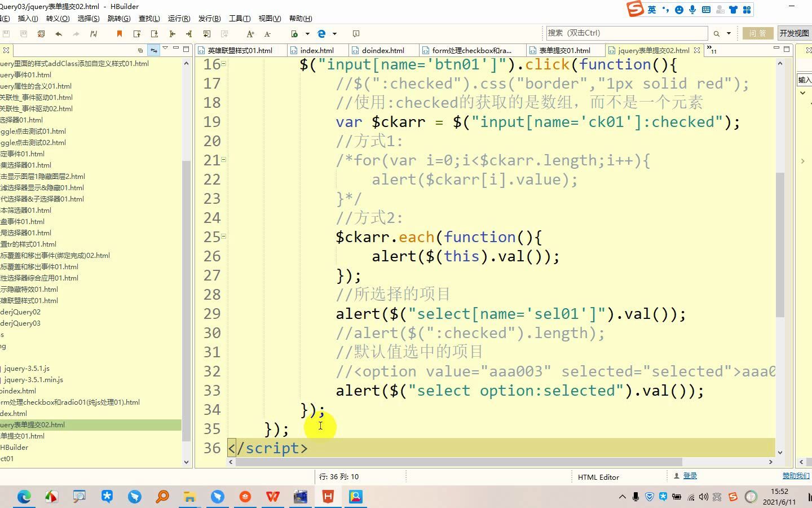Click inside the 搜索 search input field
The width and height of the screenshot is (812, 508).
point(620,33)
